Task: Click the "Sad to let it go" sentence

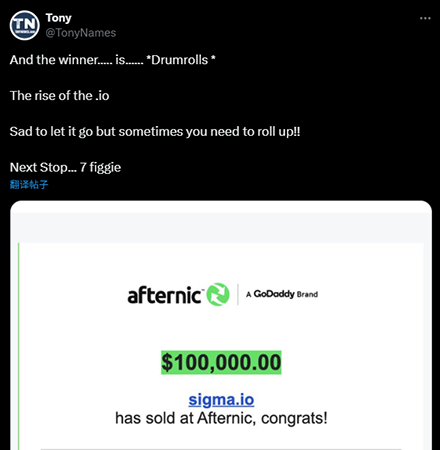Action: (x=155, y=132)
